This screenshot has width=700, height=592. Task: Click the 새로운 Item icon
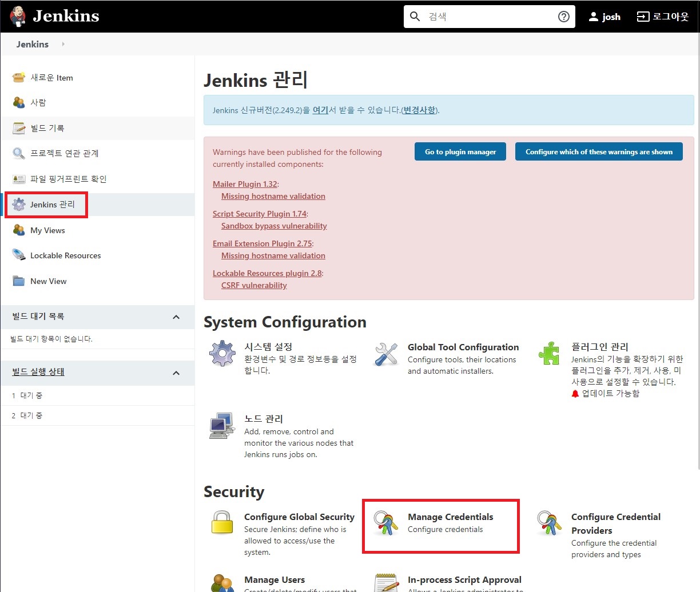pyautogui.click(x=19, y=77)
